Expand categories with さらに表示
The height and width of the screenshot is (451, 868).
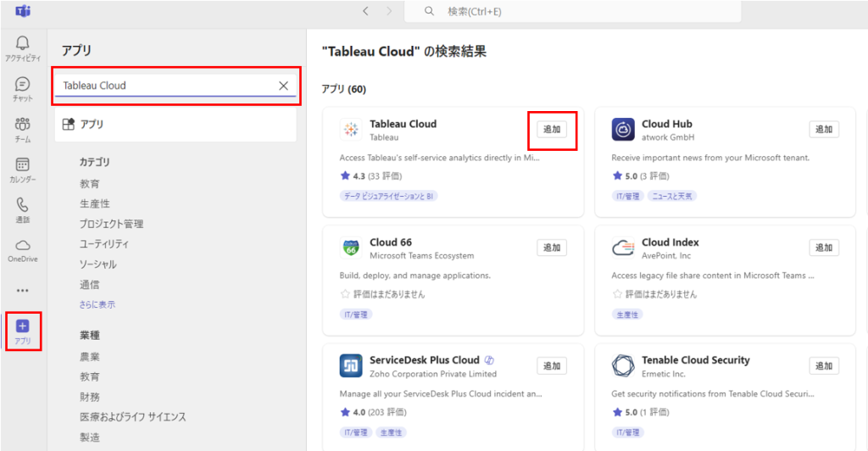click(x=97, y=304)
